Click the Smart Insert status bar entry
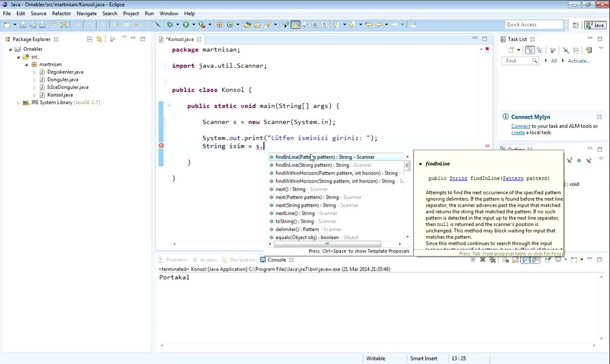Screen dimensions: 610x364 coord(423,358)
